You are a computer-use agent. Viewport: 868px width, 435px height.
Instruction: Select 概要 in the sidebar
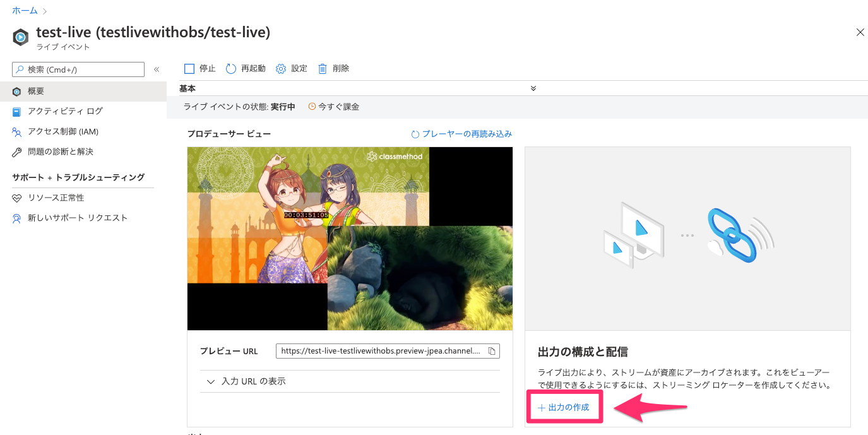(x=83, y=92)
